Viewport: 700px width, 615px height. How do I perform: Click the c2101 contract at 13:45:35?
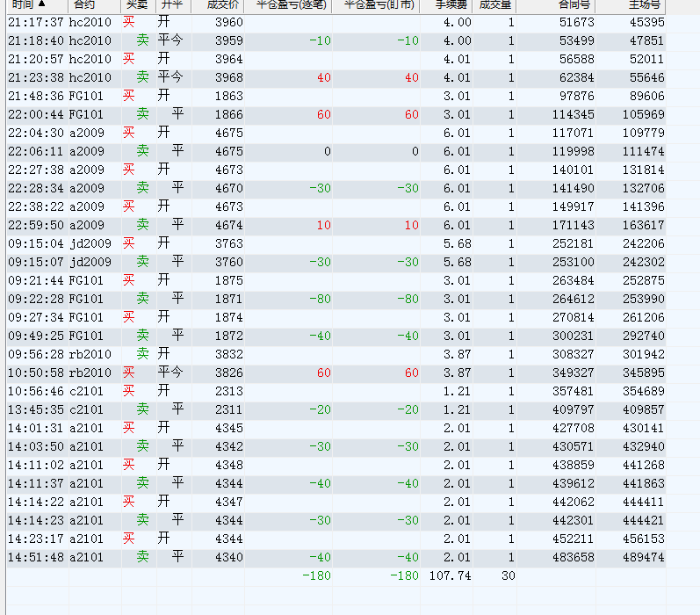pyautogui.click(x=87, y=409)
